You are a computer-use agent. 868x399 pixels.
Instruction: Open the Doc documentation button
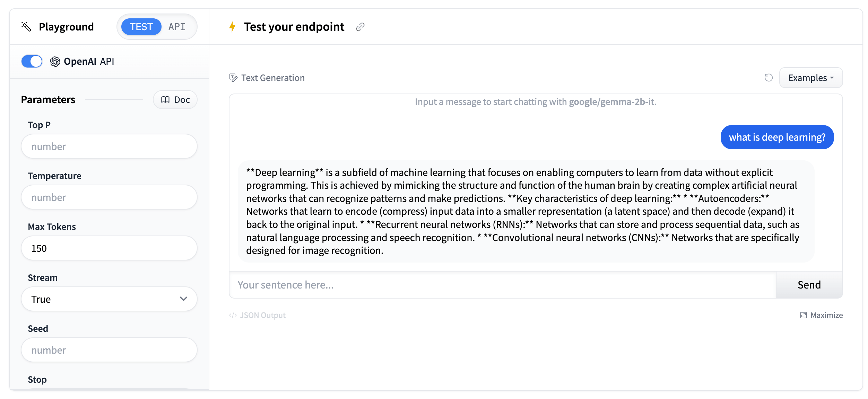click(x=175, y=99)
